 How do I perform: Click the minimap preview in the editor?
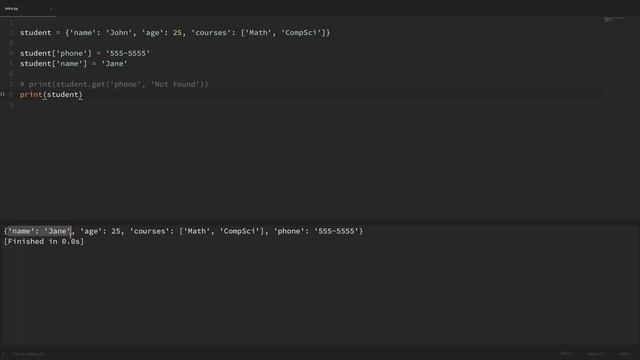click(613, 19)
